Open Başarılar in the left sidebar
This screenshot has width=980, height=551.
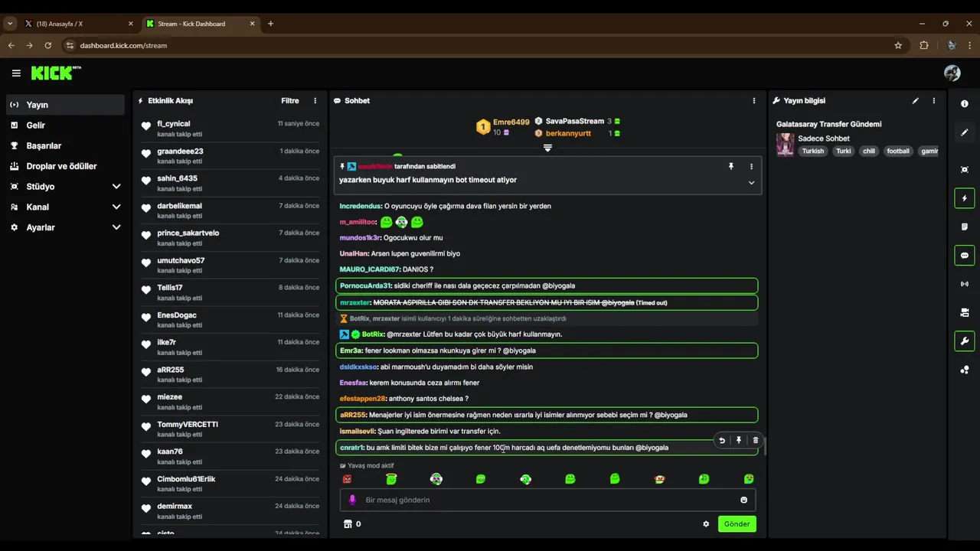pyautogui.click(x=65, y=145)
